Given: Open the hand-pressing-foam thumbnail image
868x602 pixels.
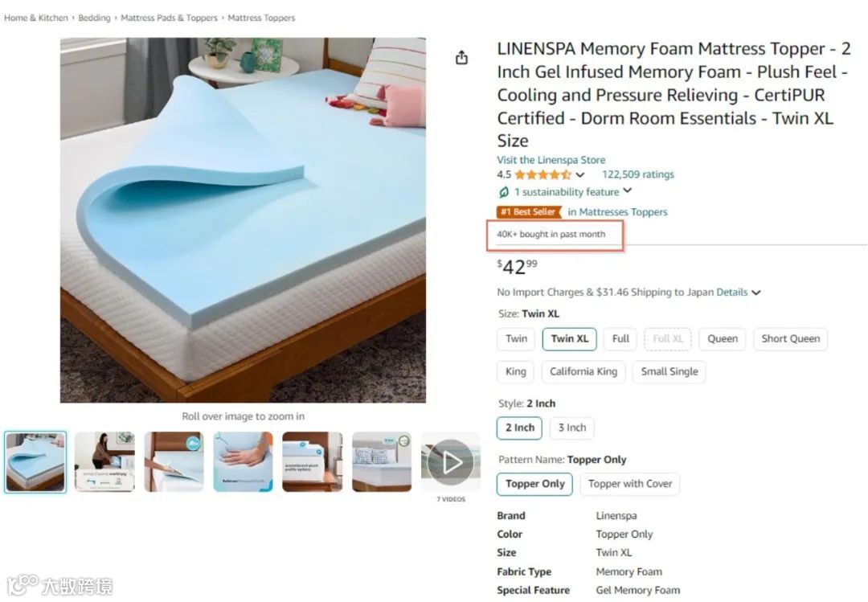Looking at the screenshot, I should point(243,462).
